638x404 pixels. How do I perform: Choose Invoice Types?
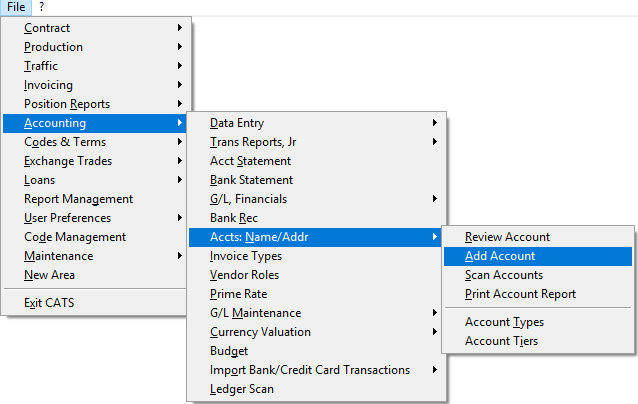coord(316,256)
